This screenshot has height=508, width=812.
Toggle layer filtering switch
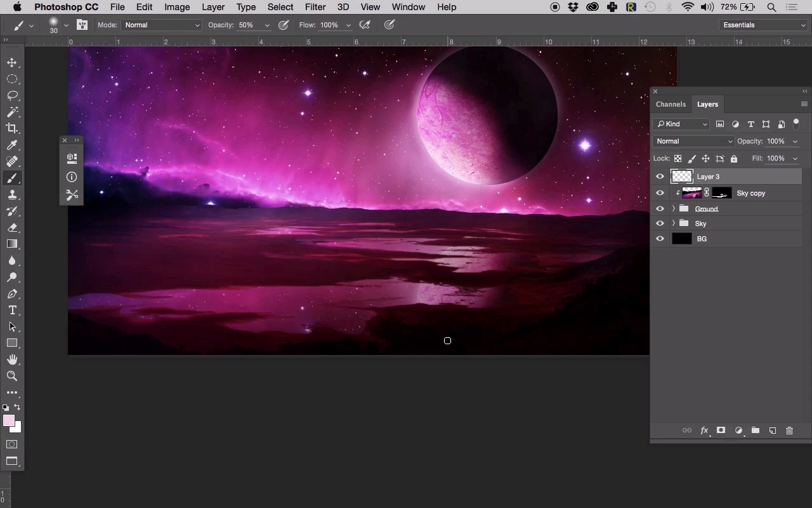click(796, 124)
